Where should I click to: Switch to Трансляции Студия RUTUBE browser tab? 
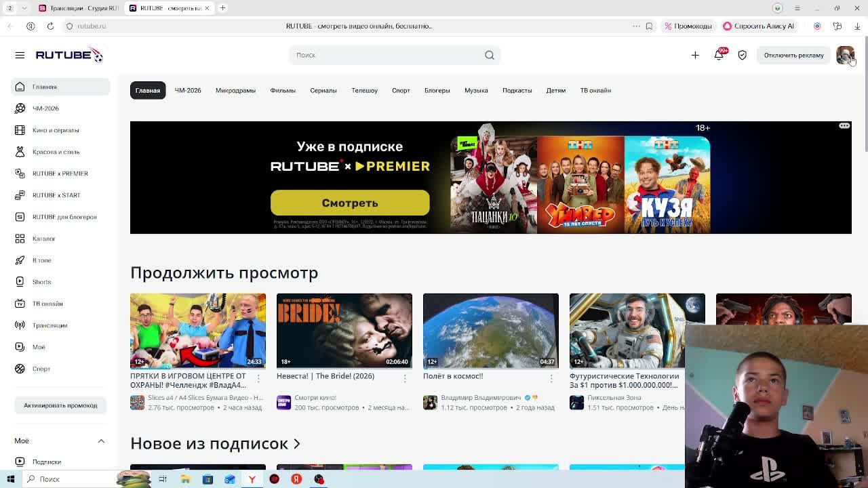point(79,8)
